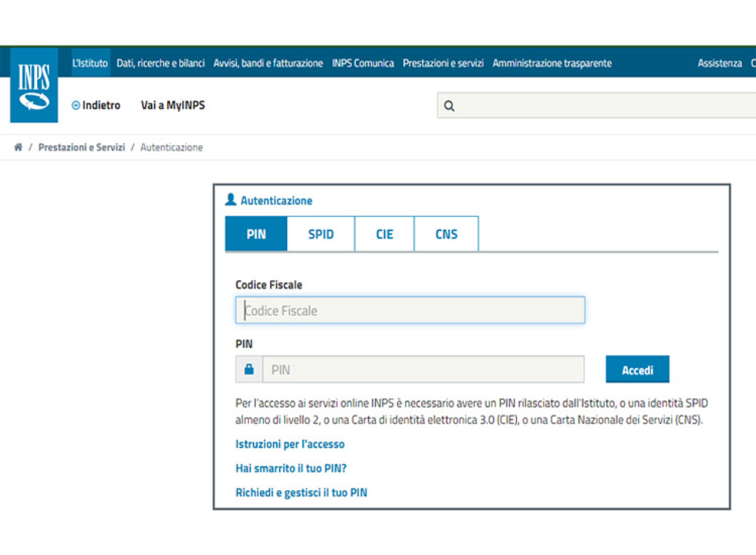
Task: Click the padlock icon beside PIN field
Action: (x=248, y=370)
